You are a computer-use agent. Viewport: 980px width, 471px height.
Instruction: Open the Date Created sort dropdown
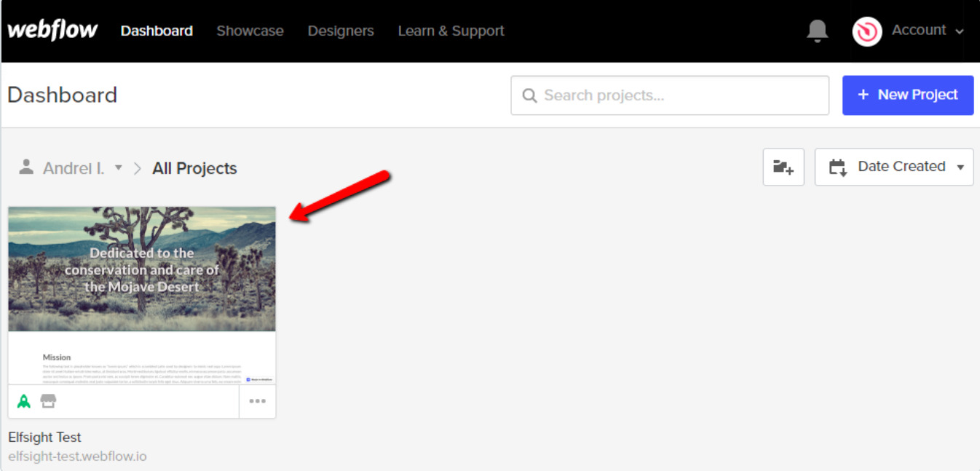[x=893, y=167]
